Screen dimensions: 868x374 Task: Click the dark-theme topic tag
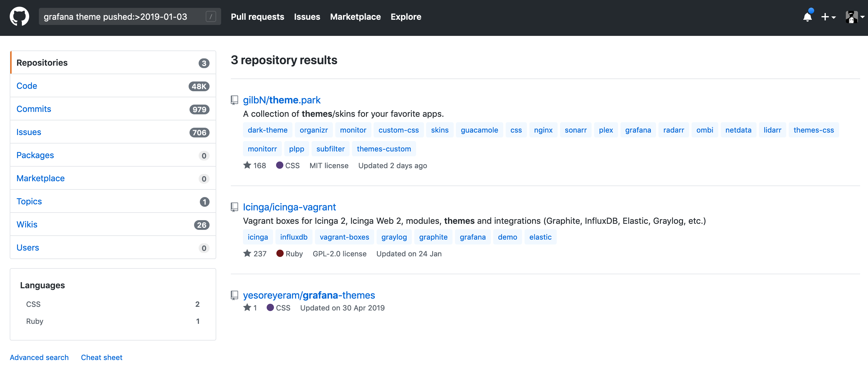[x=267, y=130]
